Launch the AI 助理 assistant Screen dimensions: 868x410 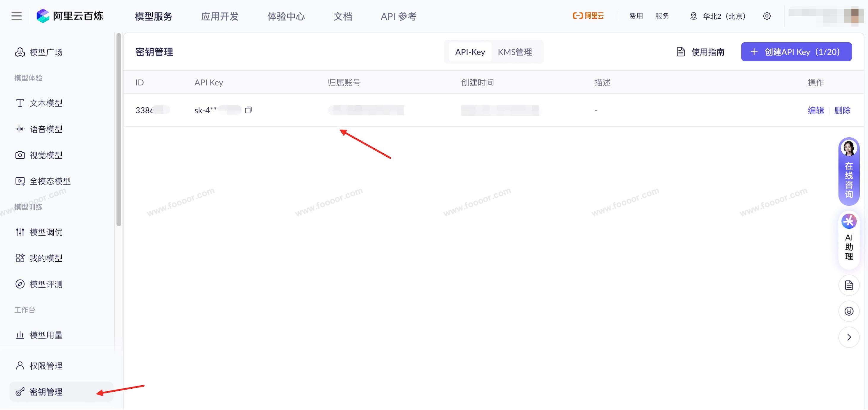click(x=848, y=240)
